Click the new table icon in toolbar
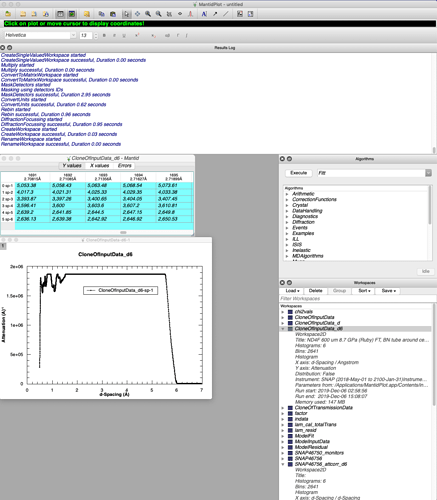 60,14
